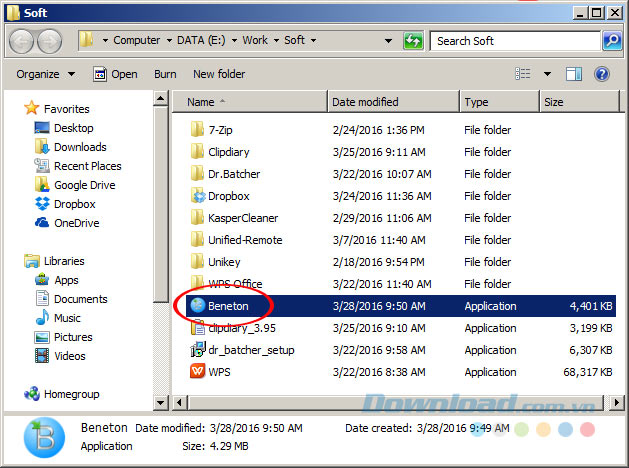Click the 3/22/2016 9:58 AM date cell
The height and width of the screenshot is (468, 629).
point(379,350)
